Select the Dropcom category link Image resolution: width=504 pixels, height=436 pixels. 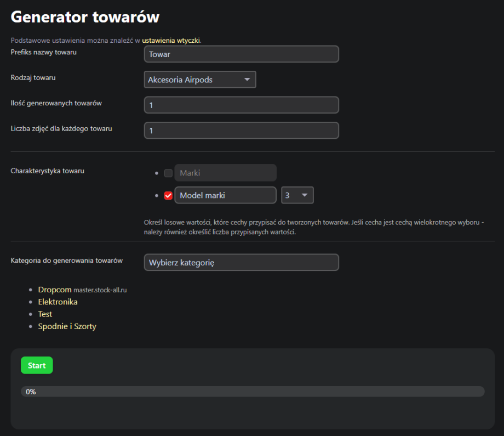point(54,290)
